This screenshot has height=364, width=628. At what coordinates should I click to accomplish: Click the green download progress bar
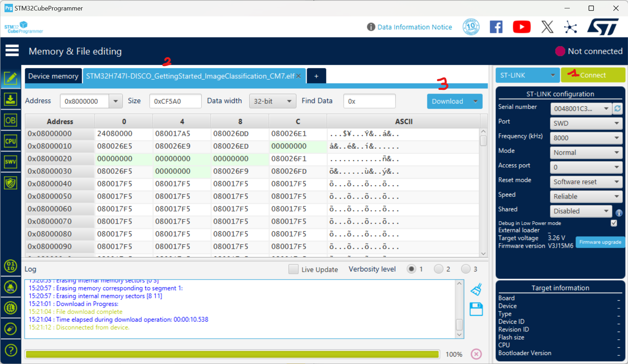tap(232, 354)
